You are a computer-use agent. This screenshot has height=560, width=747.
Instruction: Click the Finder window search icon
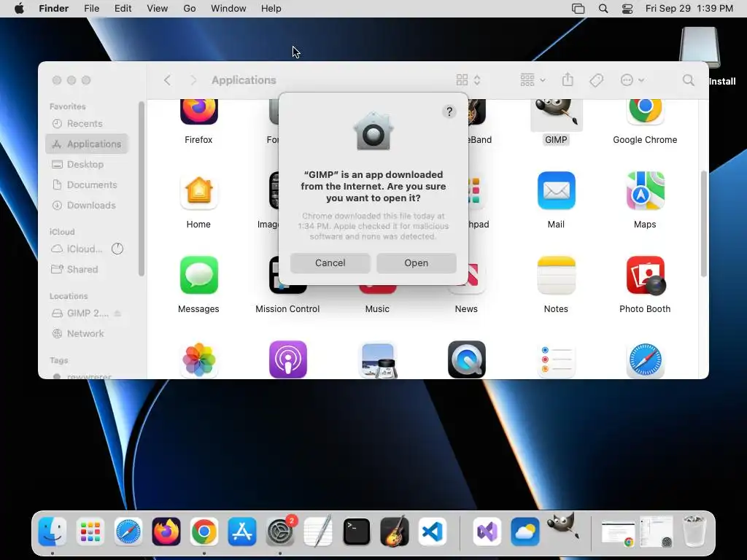[688, 80]
